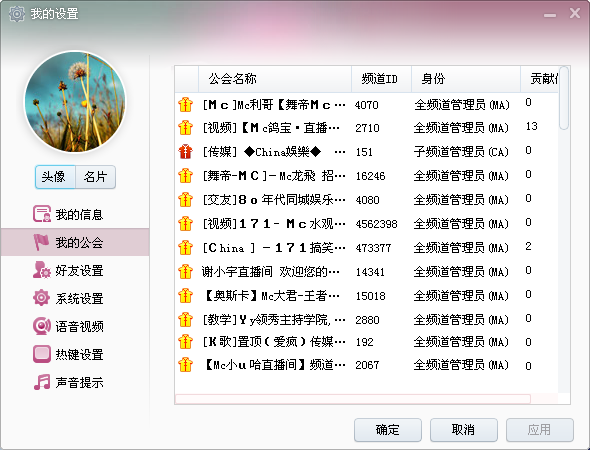Click the horizontal scrollbar below guild list
This screenshot has height=450, width=590.
[x=353, y=399]
